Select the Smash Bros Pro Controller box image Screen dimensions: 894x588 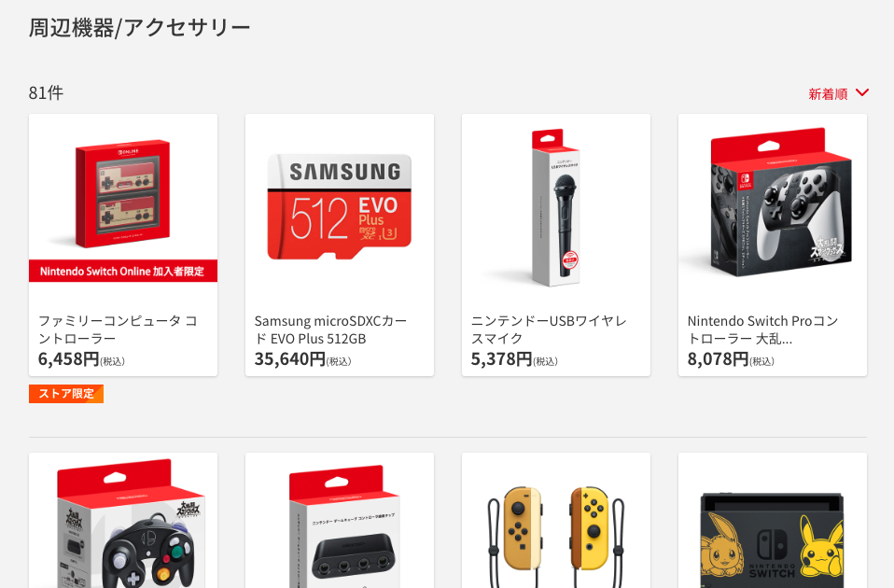coord(781,203)
